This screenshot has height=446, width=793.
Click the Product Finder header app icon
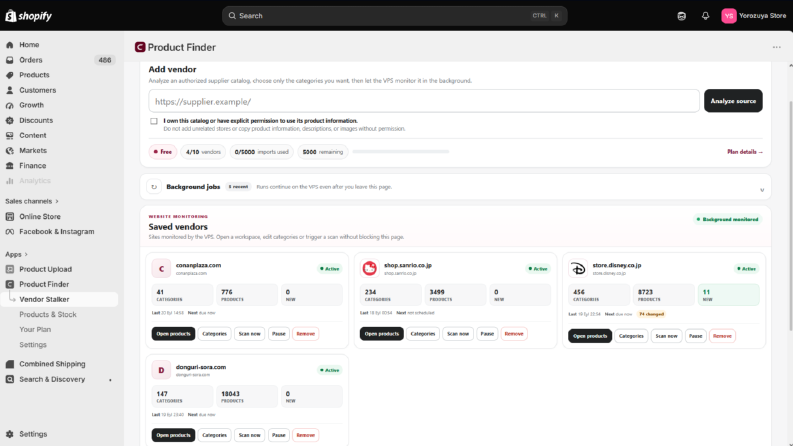[x=140, y=47]
